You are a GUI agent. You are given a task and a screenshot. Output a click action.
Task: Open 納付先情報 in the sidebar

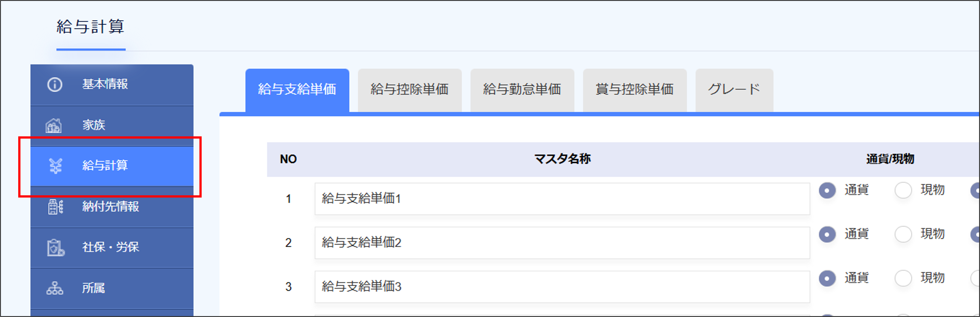click(x=111, y=207)
